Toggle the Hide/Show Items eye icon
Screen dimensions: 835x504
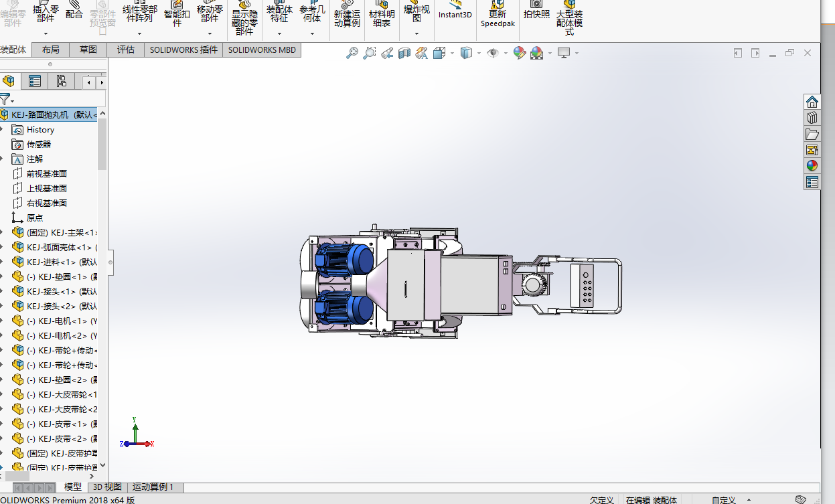tap(493, 53)
